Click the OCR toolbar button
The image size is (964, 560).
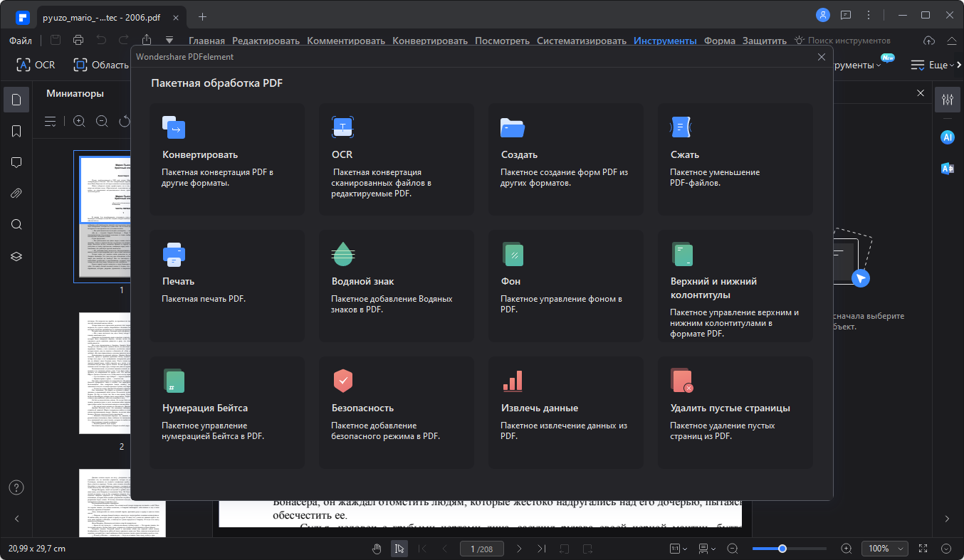(x=36, y=65)
